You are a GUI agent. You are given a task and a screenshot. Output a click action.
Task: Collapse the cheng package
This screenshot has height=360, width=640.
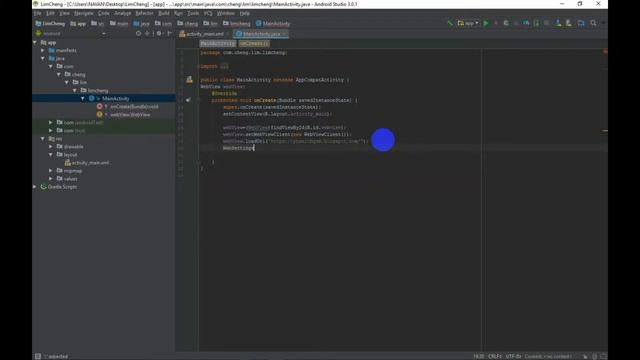[59, 74]
